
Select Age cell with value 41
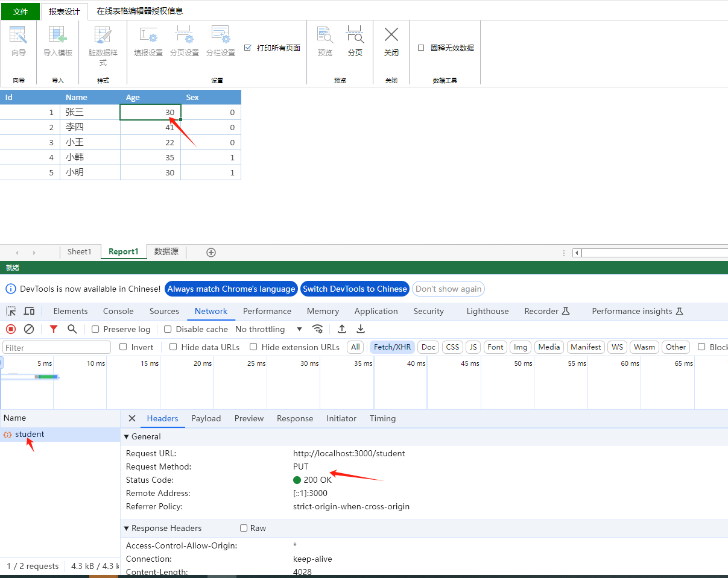pyautogui.click(x=150, y=127)
